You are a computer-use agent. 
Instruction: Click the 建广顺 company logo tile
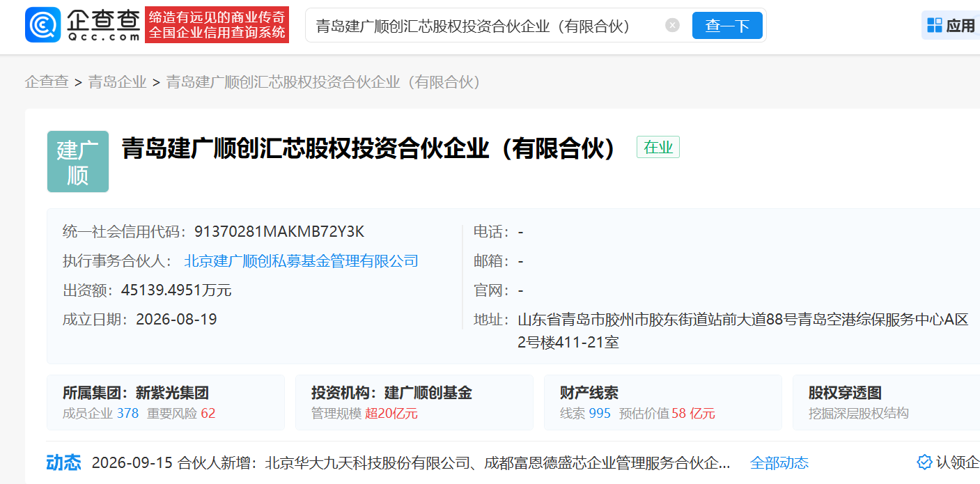78,162
